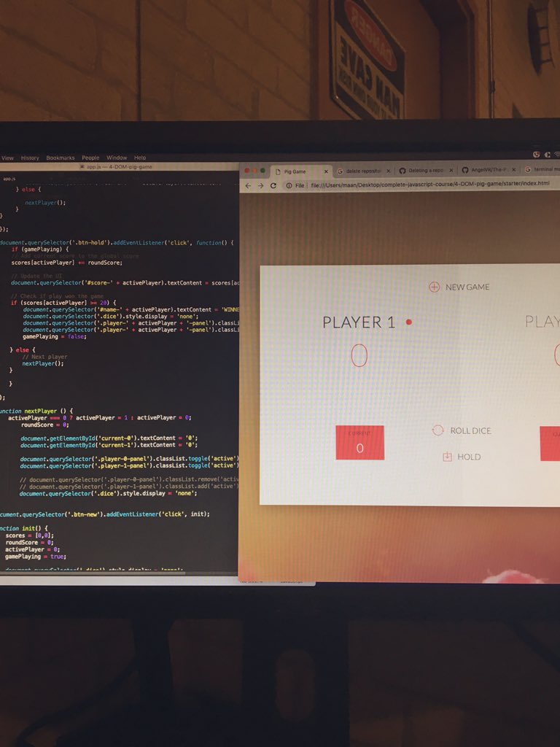Switch to the Deleting a repo tab

[x=426, y=171]
